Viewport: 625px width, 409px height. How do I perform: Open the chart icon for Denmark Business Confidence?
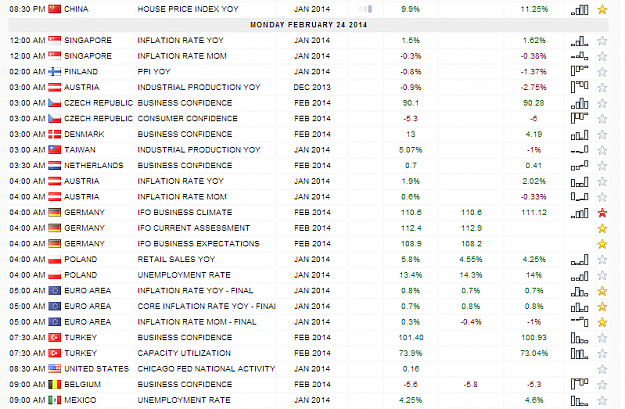(x=579, y=135)
